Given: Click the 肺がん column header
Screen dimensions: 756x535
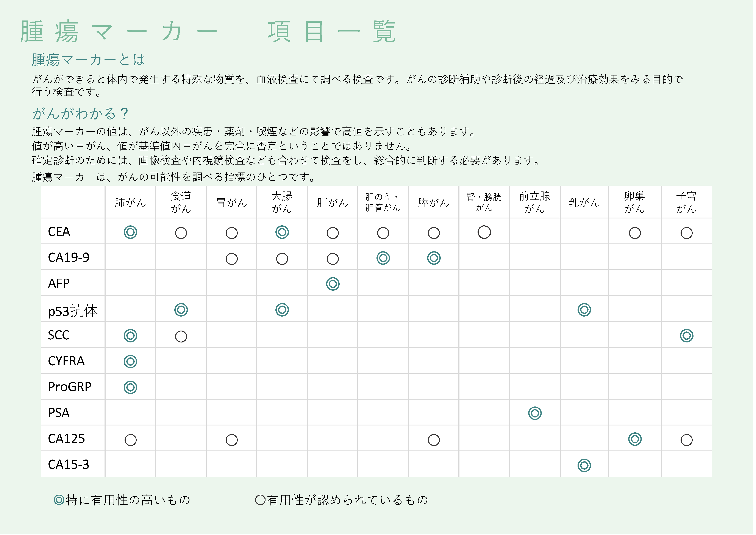Looking at the screenshot, I should [130, 202].
